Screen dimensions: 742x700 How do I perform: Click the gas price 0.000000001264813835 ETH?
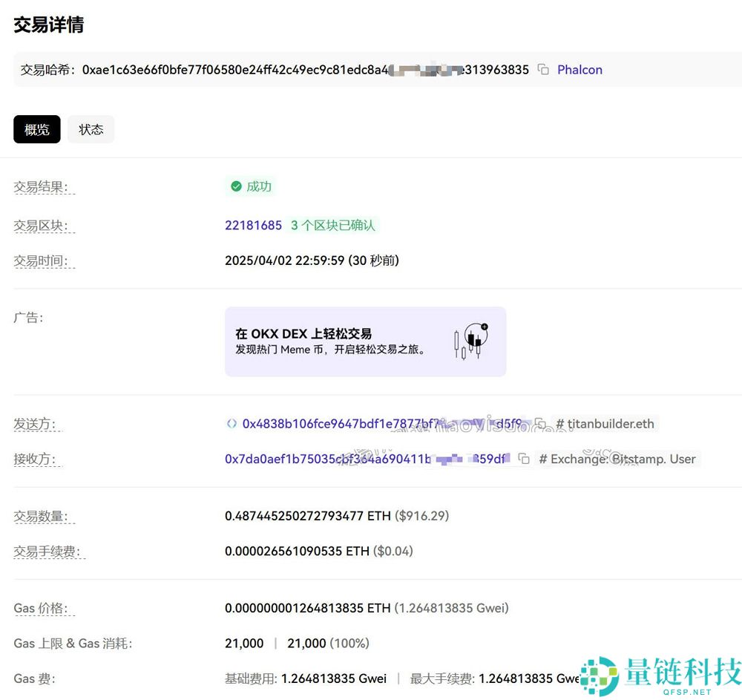coord(308,608)
